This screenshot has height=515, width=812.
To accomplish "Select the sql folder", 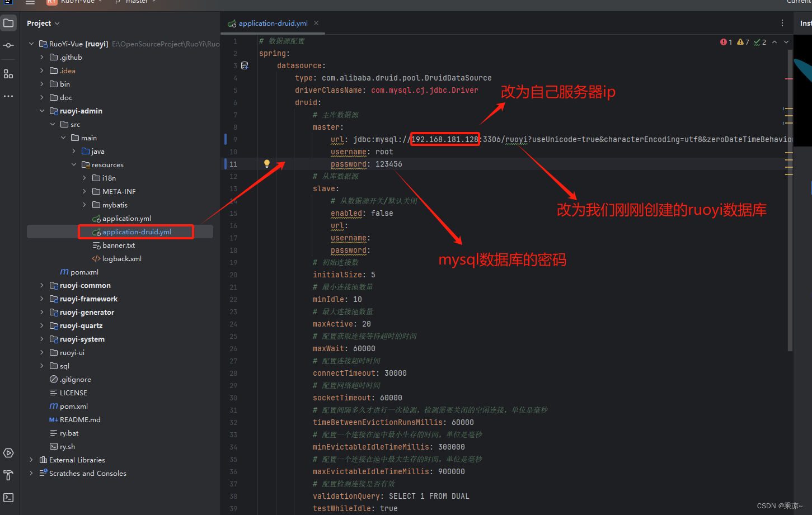I will coord(59,366).
